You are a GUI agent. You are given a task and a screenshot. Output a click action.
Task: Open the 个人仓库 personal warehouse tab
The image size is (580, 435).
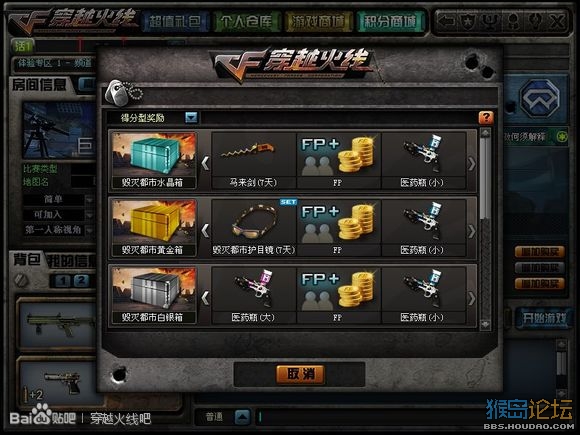tap(246, 21)
